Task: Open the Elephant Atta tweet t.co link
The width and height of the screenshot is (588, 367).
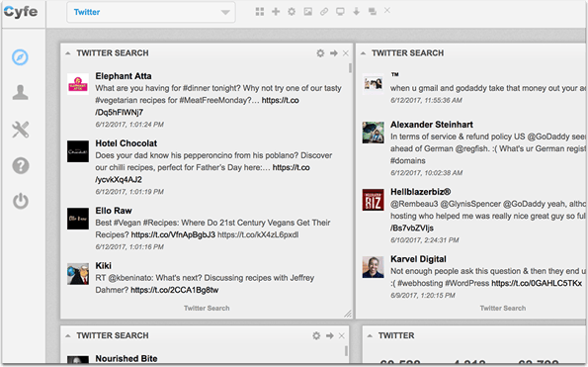Action: [x=197, y=106]
